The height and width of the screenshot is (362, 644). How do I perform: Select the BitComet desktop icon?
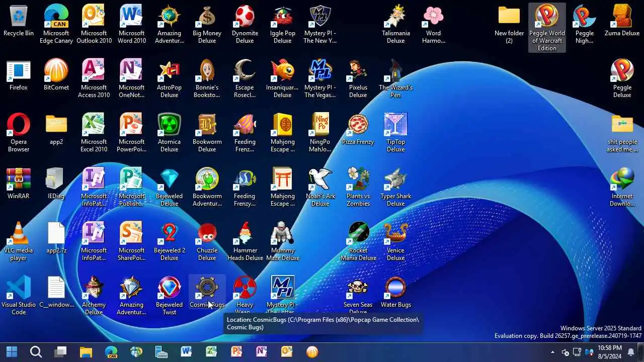tap(56, 76)
